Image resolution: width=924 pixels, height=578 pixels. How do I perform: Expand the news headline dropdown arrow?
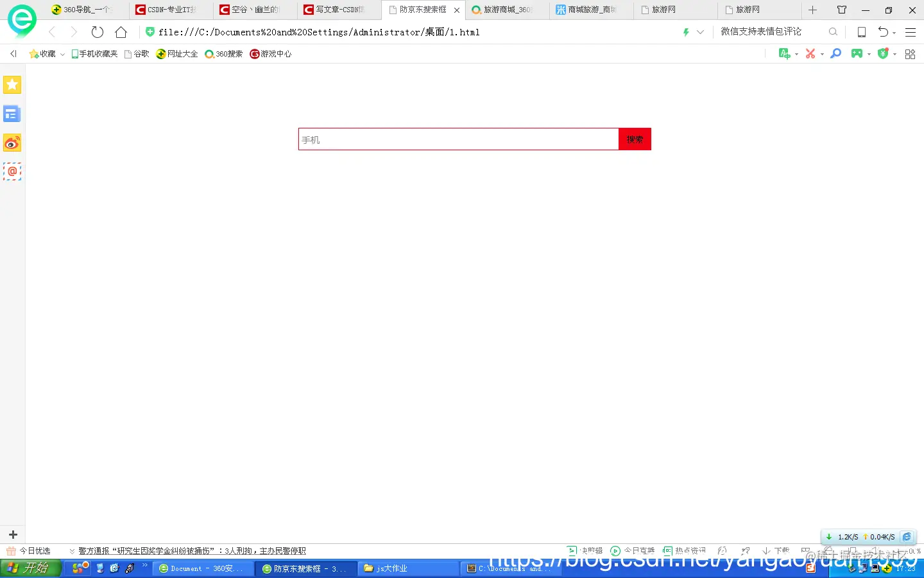(x=72, y=551)
